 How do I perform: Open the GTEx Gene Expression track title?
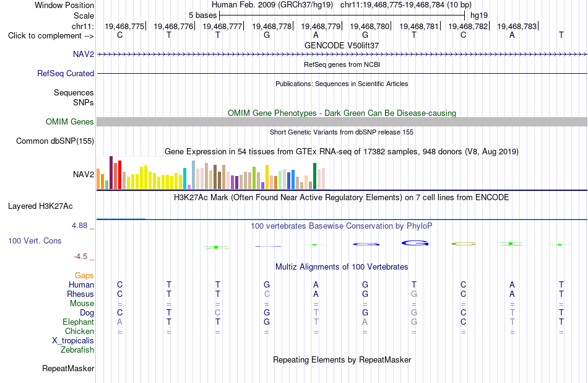pyautogui.click(x=342, y=152)
